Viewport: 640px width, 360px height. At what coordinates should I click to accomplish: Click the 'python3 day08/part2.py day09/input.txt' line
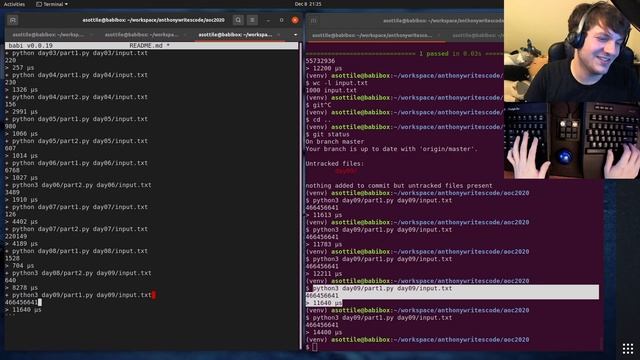point(78,273)
